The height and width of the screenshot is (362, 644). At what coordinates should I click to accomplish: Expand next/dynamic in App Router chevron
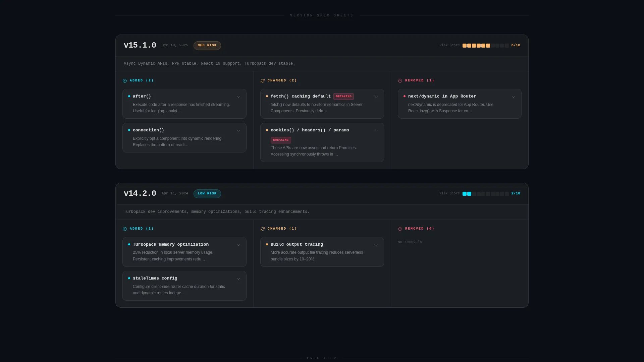(514, 97)
